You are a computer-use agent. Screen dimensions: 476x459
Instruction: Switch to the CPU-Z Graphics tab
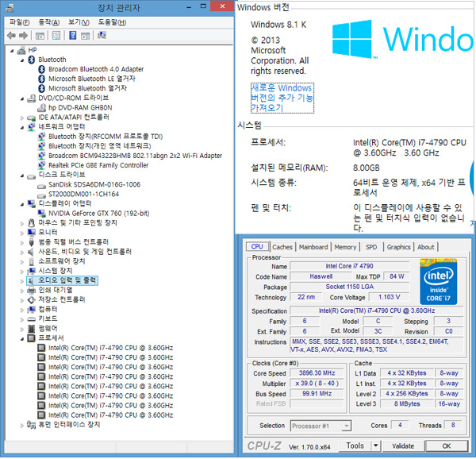(x=398, y=247)
